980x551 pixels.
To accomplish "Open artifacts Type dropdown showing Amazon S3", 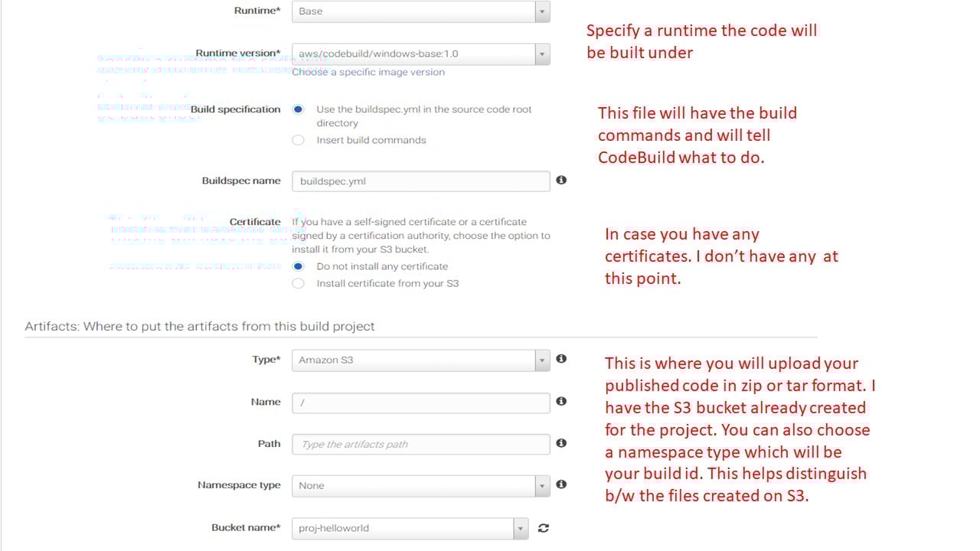I will 420,360.
